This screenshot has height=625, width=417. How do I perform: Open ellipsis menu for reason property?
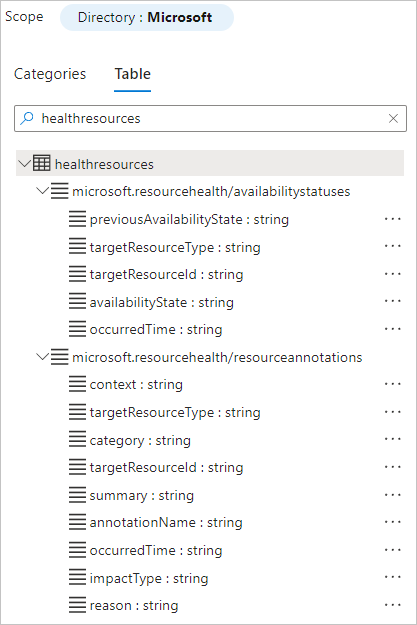(x=392, y=605)
